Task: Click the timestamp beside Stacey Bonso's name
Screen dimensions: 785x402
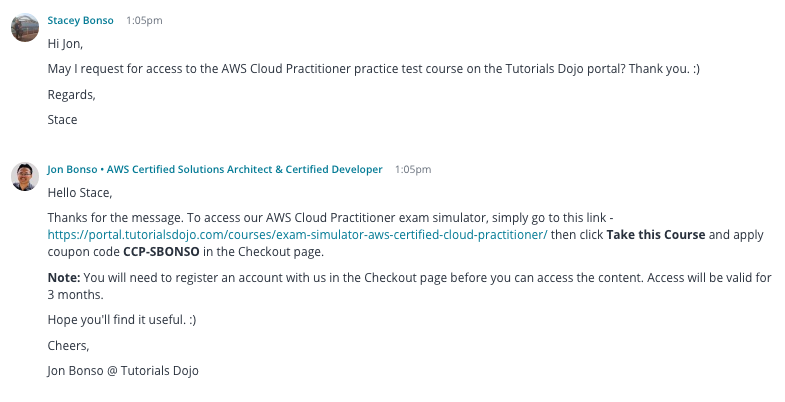Action: [x=144, y=21]
